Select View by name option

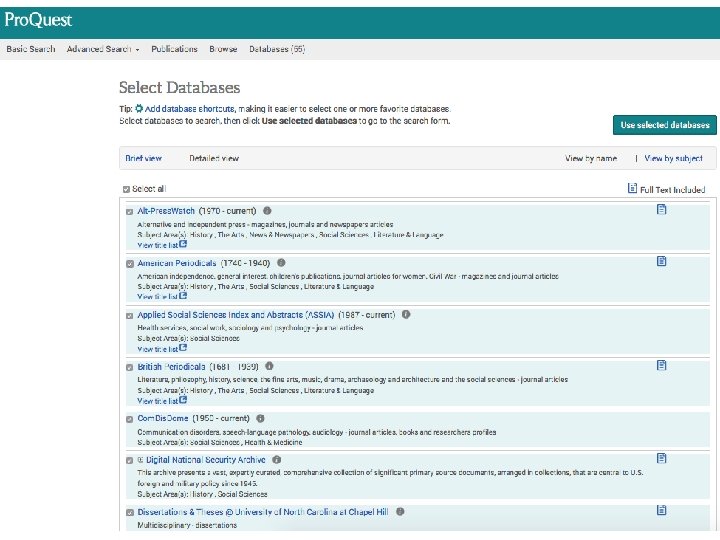tap(591, 158)
